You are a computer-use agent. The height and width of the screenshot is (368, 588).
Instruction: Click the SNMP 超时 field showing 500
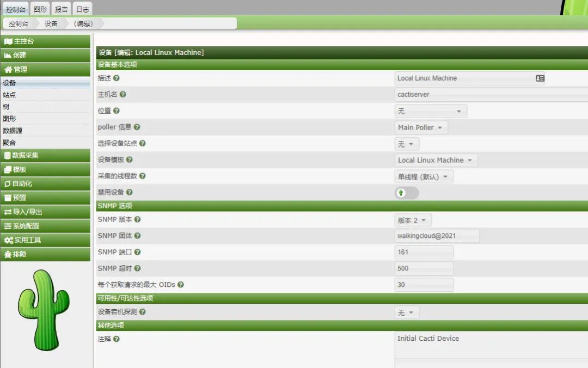tap(424, 268)
